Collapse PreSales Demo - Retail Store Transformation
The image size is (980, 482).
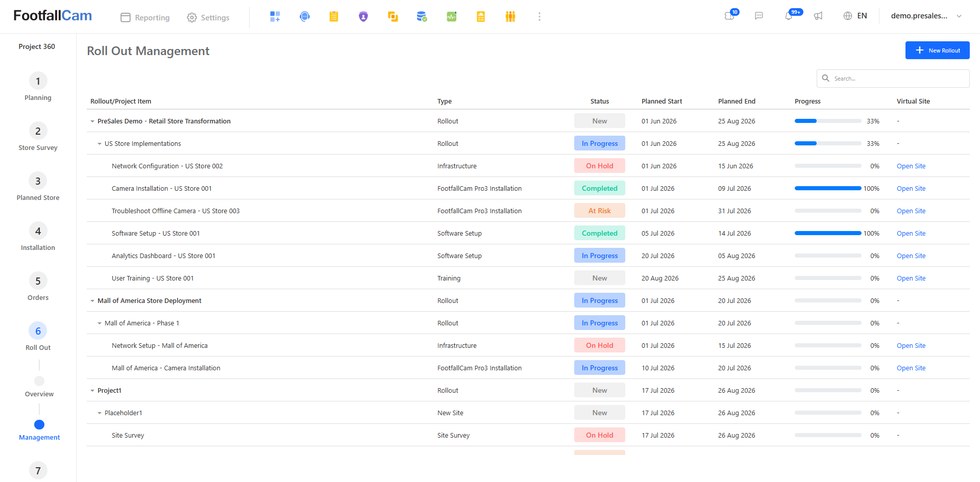[x=92, y=121]
